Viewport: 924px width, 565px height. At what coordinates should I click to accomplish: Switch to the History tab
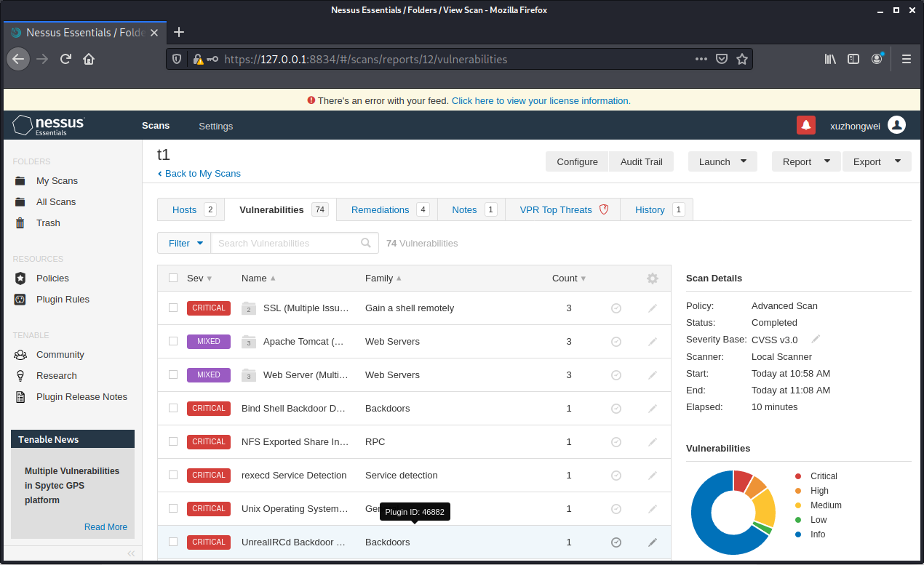(x=657, y=209)
